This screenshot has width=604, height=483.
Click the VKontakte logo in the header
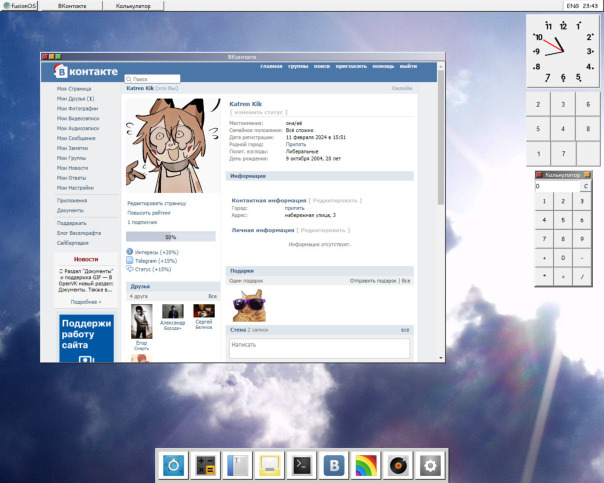88,72
